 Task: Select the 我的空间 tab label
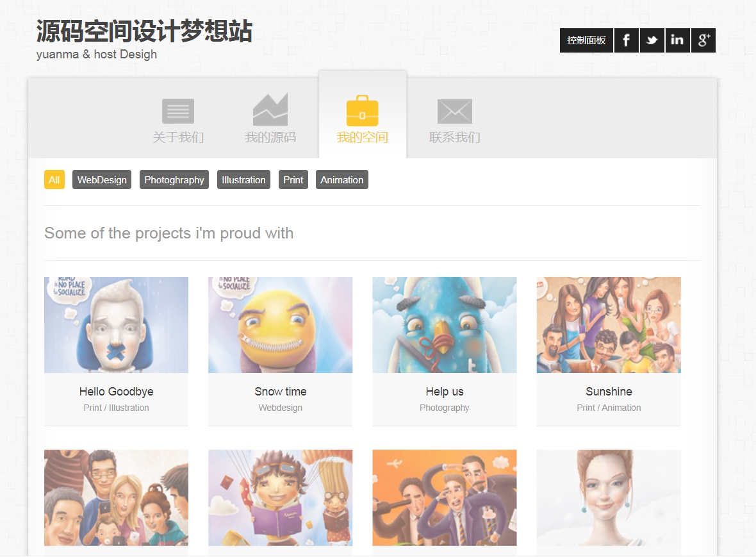(363, 137)
